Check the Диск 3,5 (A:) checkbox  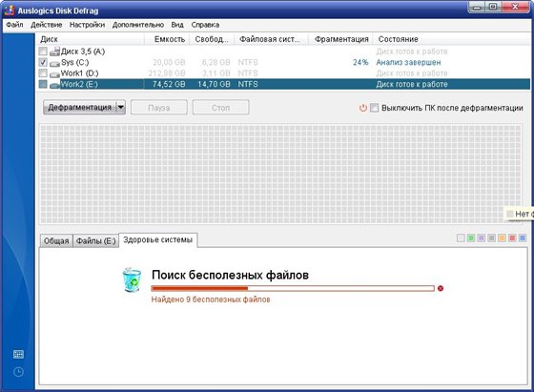(43, 52)
